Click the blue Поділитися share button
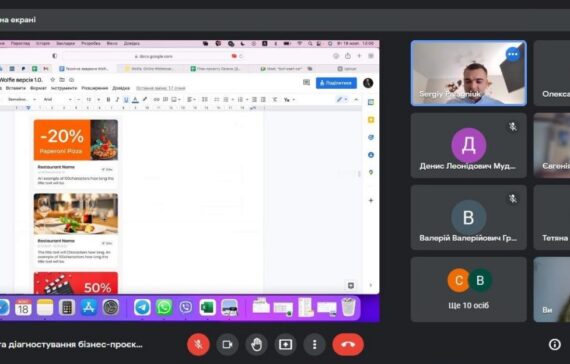The width and height of the screenshot is (570, 364). [336, 83]
